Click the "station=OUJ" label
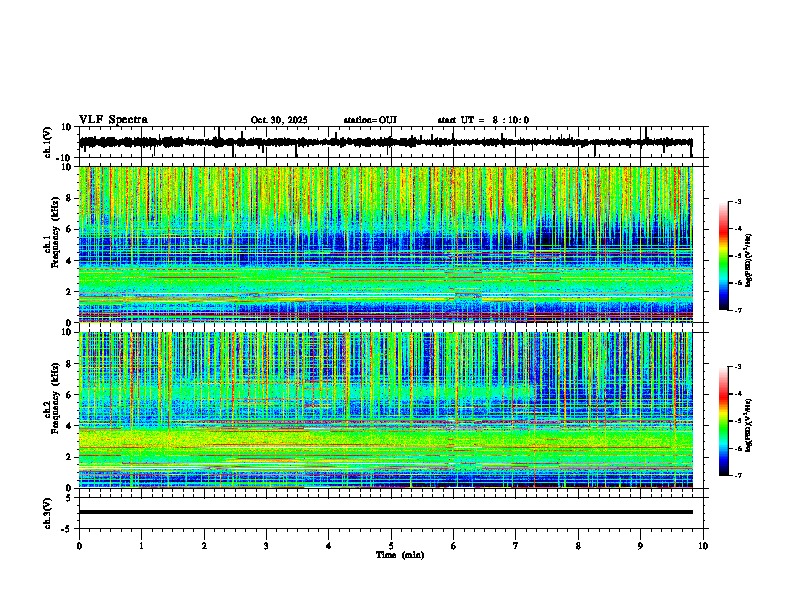 point(370,120)
